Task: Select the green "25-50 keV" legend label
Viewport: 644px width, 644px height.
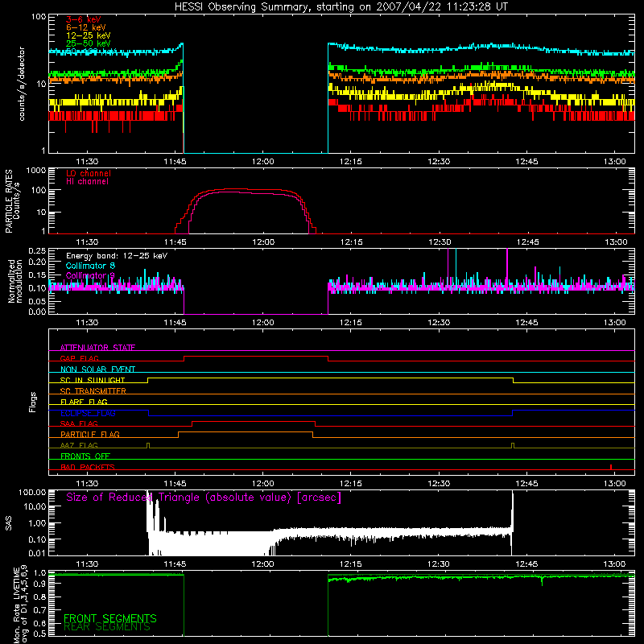Action: 89,43
